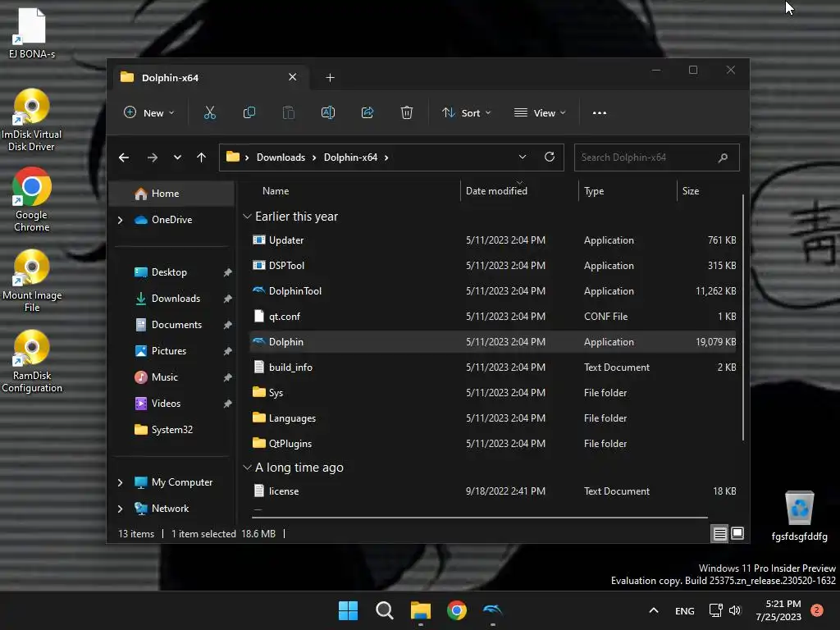Image resolution: width=840 pixels, height=630 pixels.
Task: Open the Windows Start menu
Action: click(348, 610)
